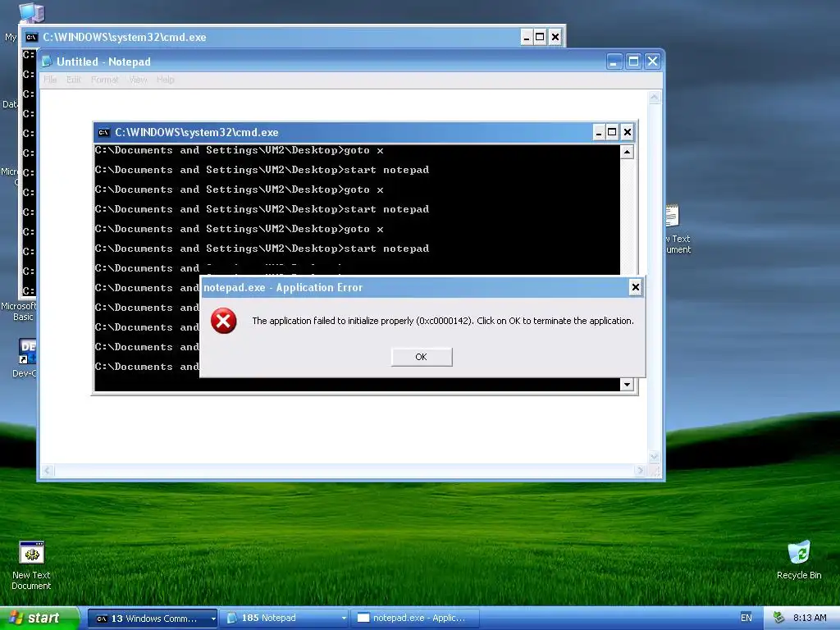Maximize the back cmd.exe window
Screen dimensions: 840x630
pyautogui.click(x=540, y=37)
